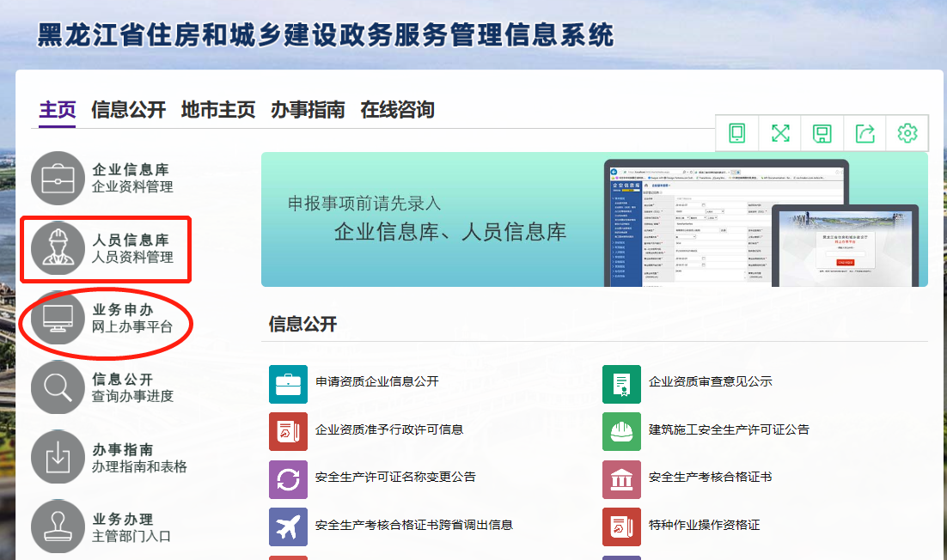Open the 在线咨询 tab
The height and width of the screenshot is (560, 947).
click(x=397, y=110)
